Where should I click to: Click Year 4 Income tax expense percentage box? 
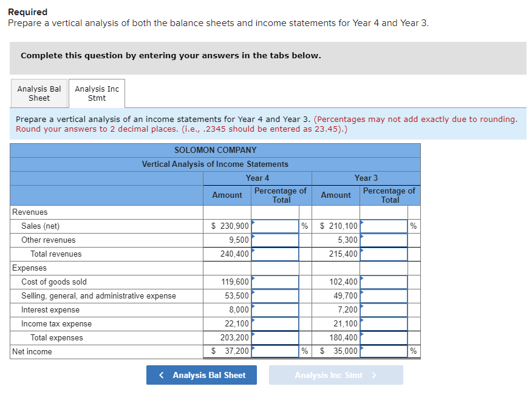pos(275,323)
